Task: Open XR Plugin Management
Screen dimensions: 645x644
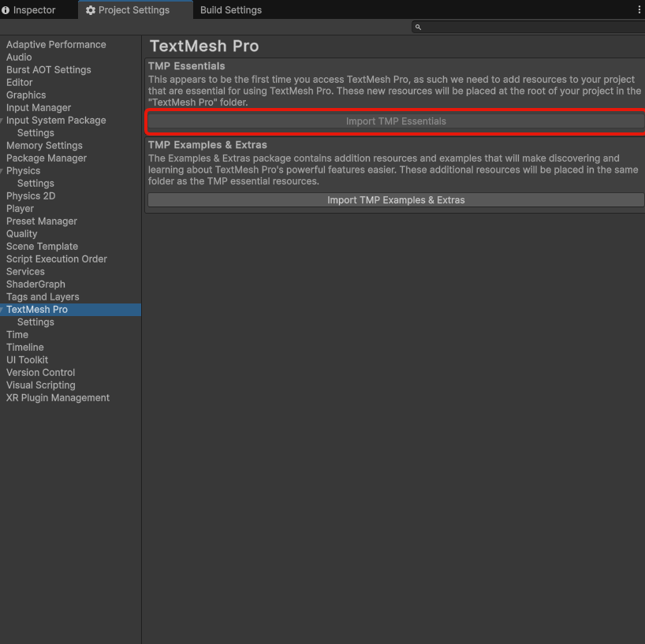Action: pyautogui.click(x=58, y=398)
